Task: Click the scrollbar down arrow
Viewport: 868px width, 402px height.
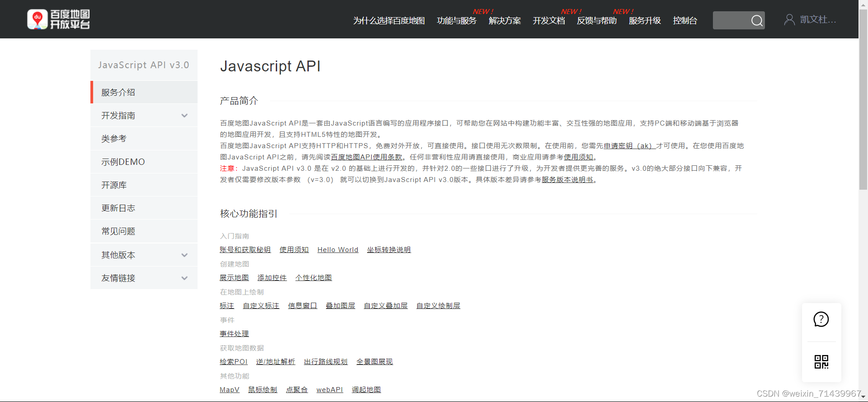Action: pos(863,397)
